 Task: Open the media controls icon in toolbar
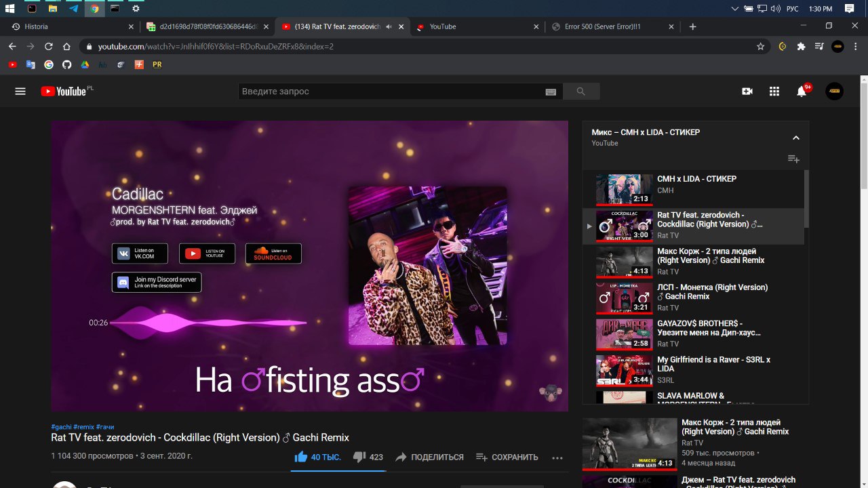[819, 47]
